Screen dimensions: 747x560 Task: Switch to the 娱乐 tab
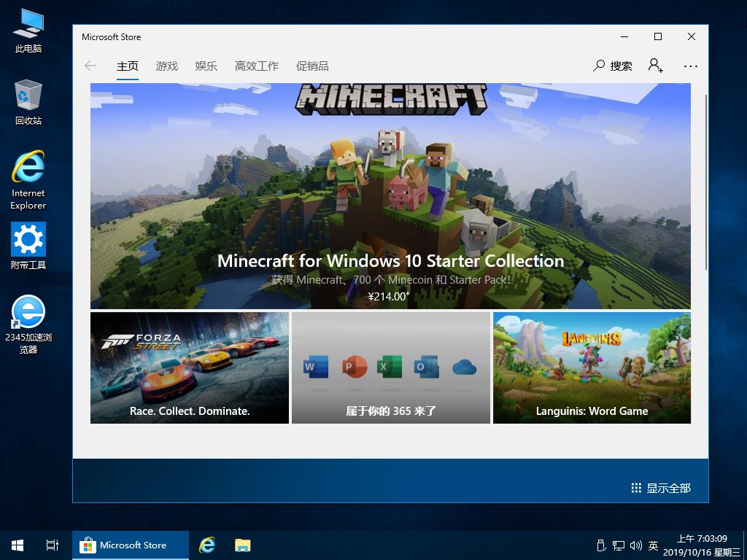coord(206,66)
